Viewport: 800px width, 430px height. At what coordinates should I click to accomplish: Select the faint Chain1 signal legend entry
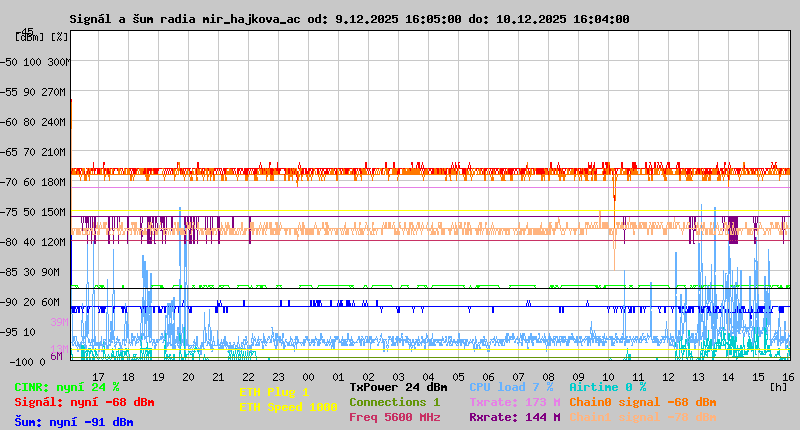(643, 417)
